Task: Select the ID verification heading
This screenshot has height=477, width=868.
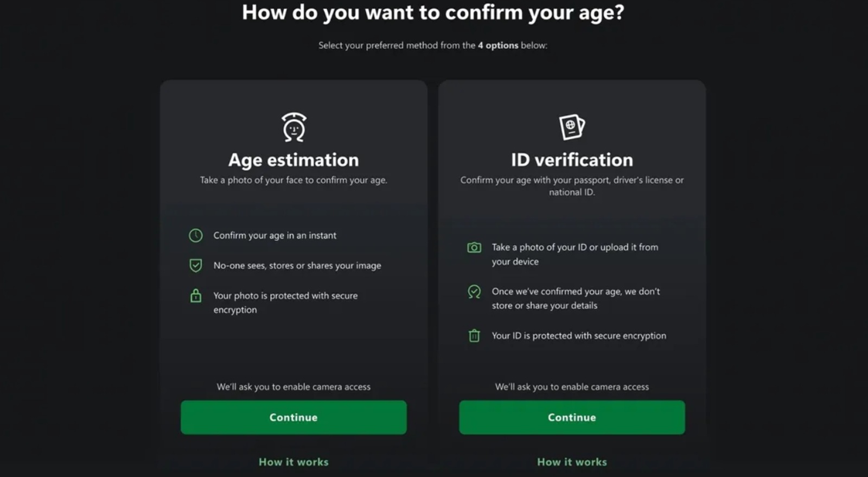Action: [x=572, y=160]
